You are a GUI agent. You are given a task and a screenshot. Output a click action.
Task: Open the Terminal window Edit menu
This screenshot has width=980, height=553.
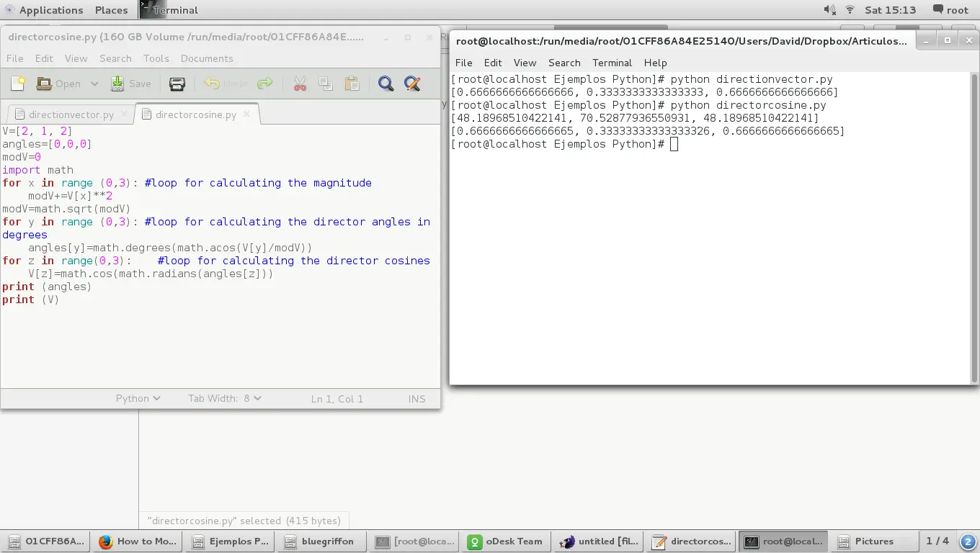coord(493,63)
